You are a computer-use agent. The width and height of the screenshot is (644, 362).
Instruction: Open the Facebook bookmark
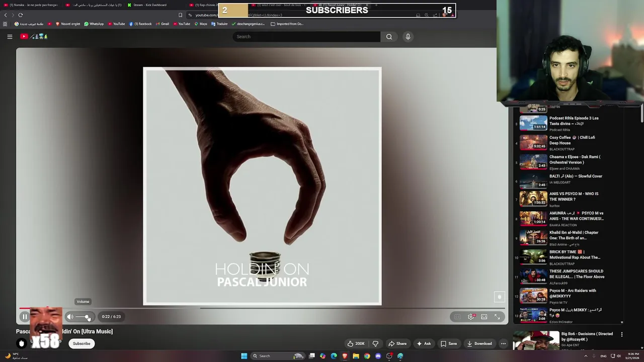(x=140, y=24)
